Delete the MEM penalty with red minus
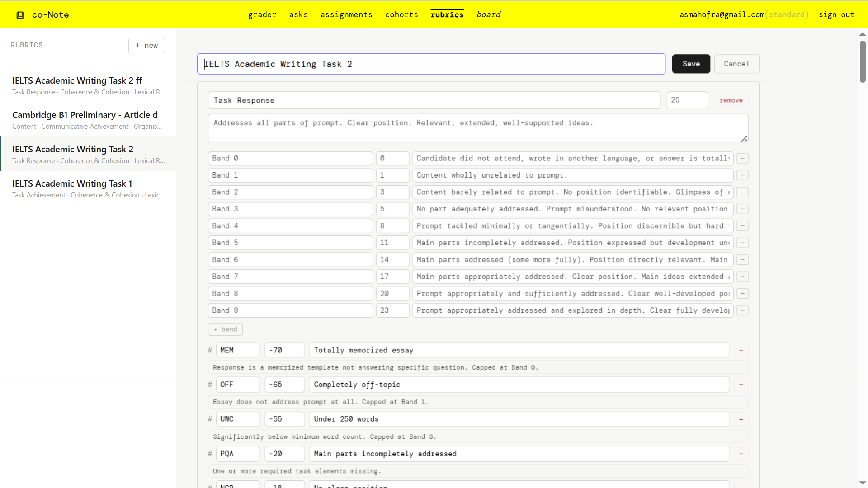Image resolution: width=868 pixels, height=488 pixels. pyautogui.click(x=741, y=350)
